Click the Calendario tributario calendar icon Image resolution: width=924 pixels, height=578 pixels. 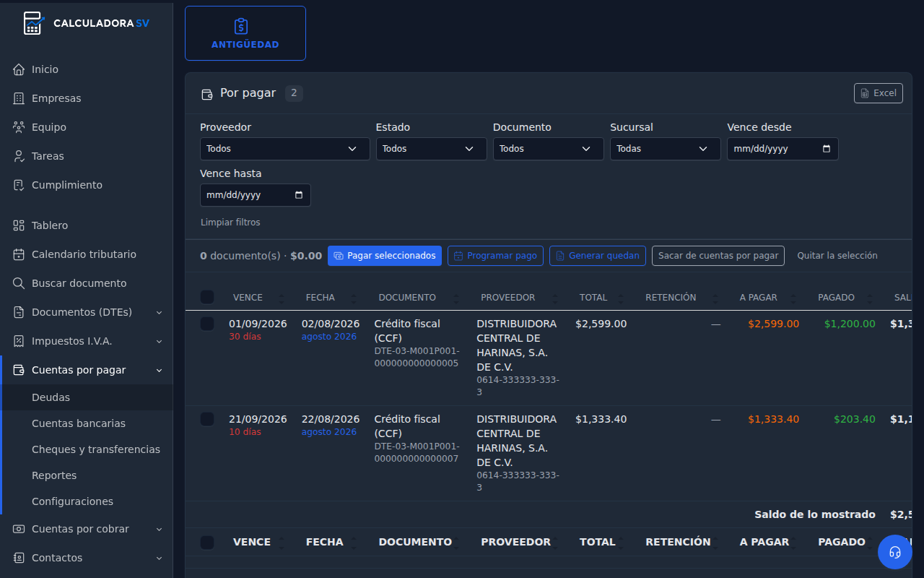point(19,254)
